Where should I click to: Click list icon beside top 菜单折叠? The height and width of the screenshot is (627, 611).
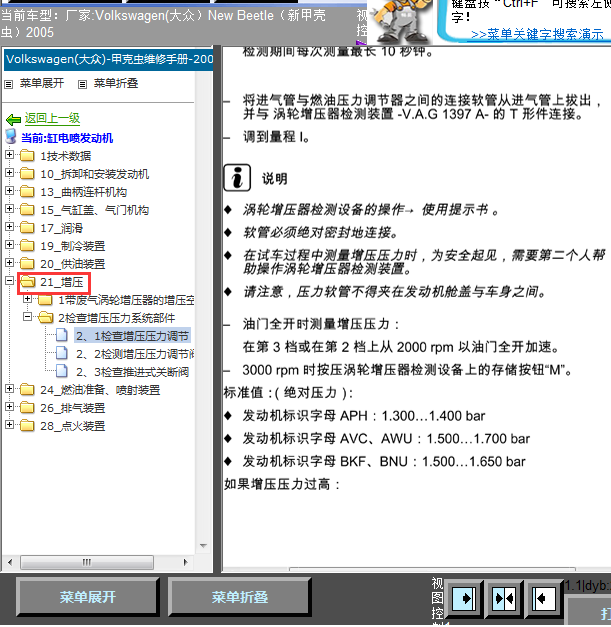click(x=82, y=84)
